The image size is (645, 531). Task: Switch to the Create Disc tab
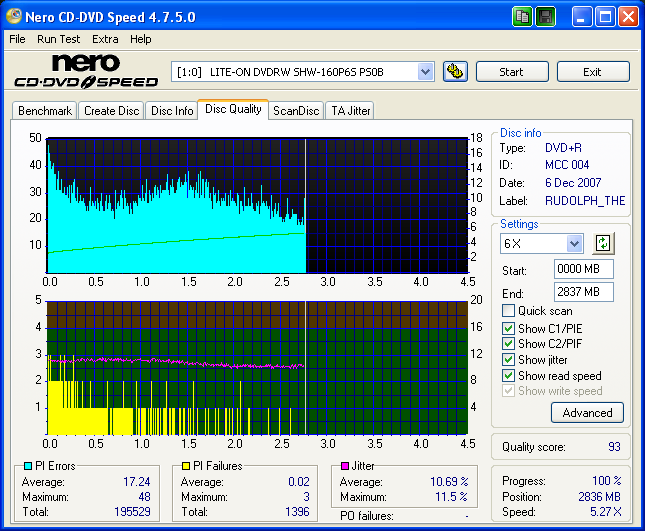coord(111,111)
